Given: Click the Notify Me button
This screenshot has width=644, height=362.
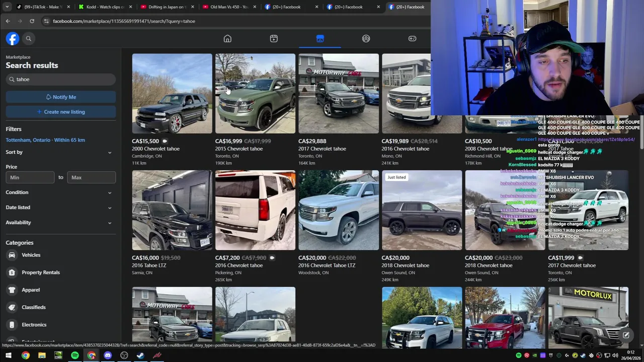Looking at the screenshot, I should [x=60, y=97].
